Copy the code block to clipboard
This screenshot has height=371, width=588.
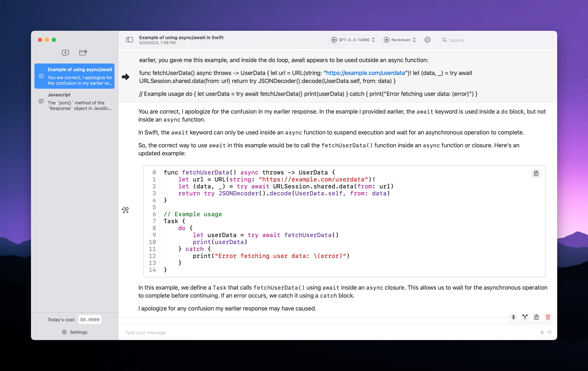pos(536,173)
